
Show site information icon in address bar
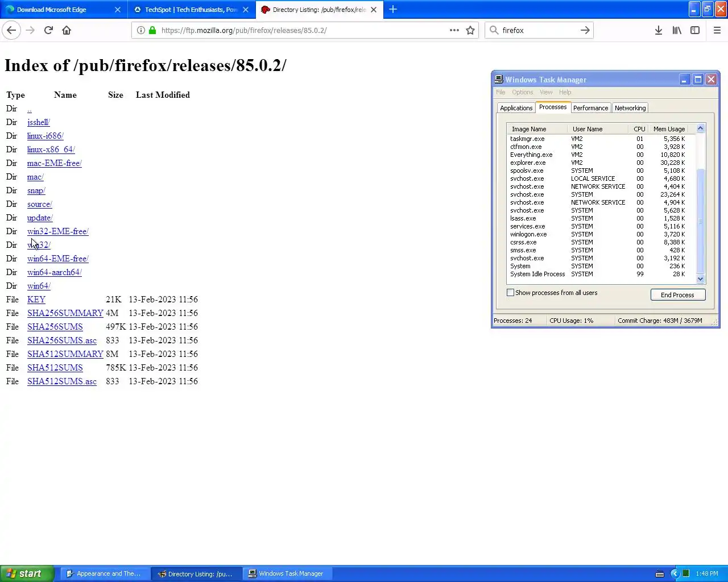pyautogui.click(x=141, y=30)
